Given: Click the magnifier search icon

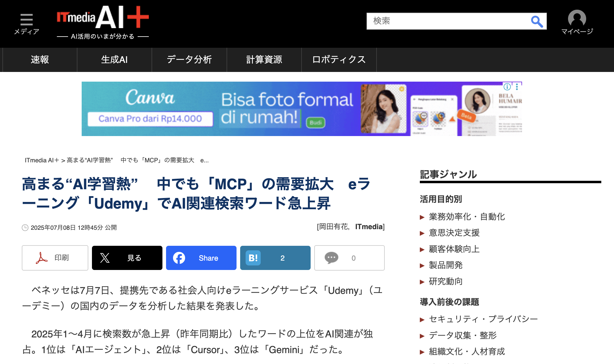Looking at the screenshot, I should (x=537, y=21).
